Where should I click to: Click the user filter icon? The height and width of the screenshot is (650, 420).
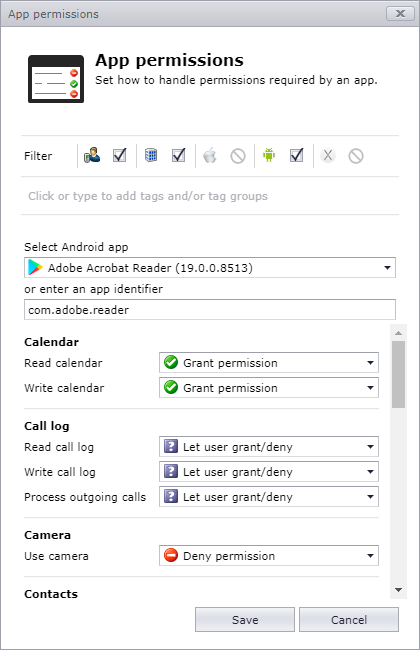point(92,155)
